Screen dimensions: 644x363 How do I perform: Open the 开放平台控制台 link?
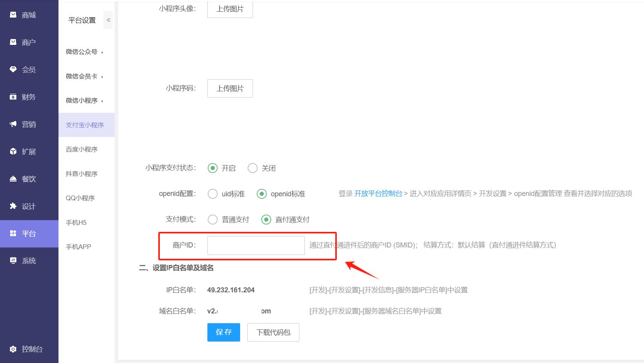coord(378,194)
